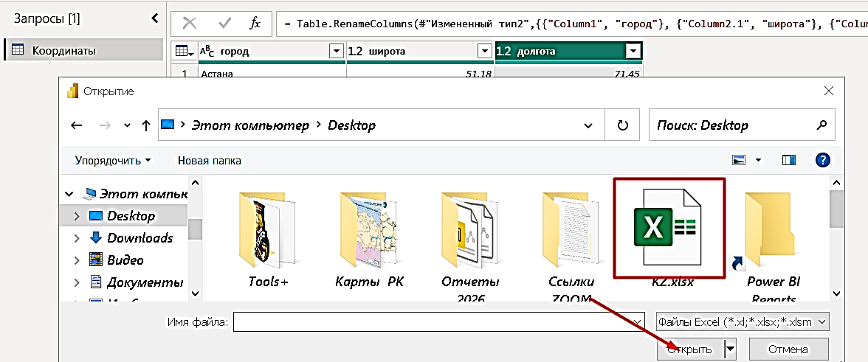Click the fx formula icon
The image size is (868, 362).
pyautogui.click(x=255, y=23)
